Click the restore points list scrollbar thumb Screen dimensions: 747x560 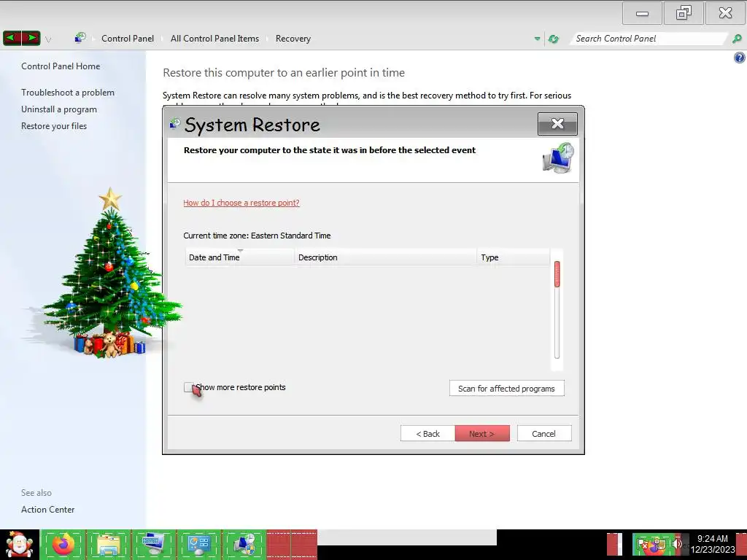557,274
